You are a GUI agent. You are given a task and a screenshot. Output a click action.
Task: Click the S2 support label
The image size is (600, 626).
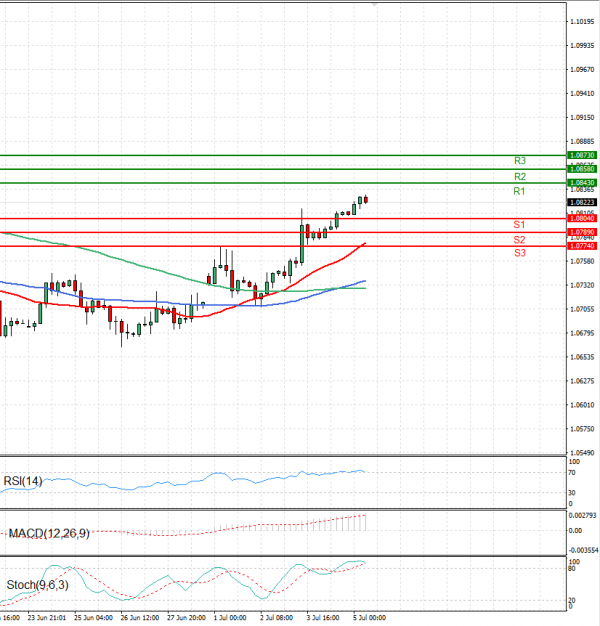520,240
